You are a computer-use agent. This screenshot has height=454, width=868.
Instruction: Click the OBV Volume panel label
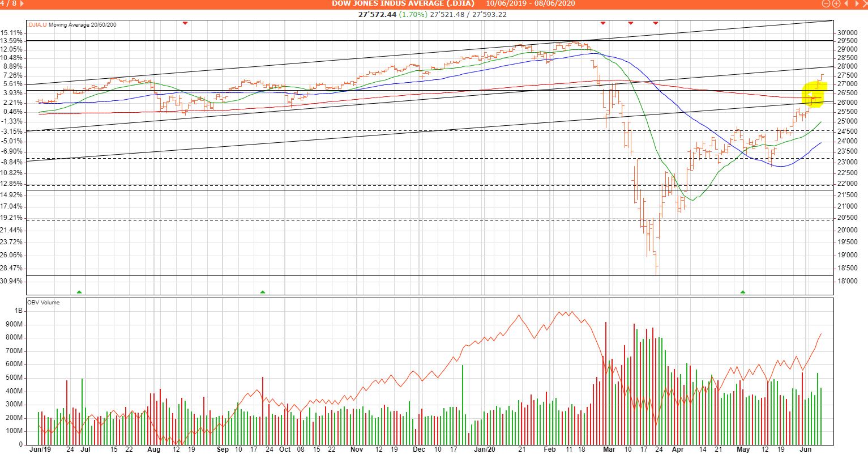43,303
